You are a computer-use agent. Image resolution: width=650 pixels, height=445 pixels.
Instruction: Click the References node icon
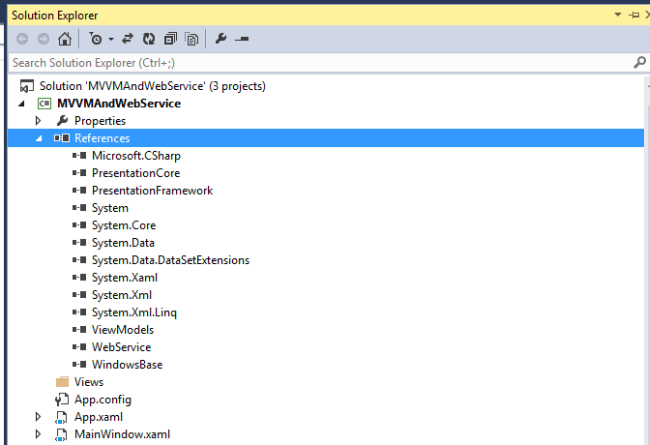[x=62, y=138]
